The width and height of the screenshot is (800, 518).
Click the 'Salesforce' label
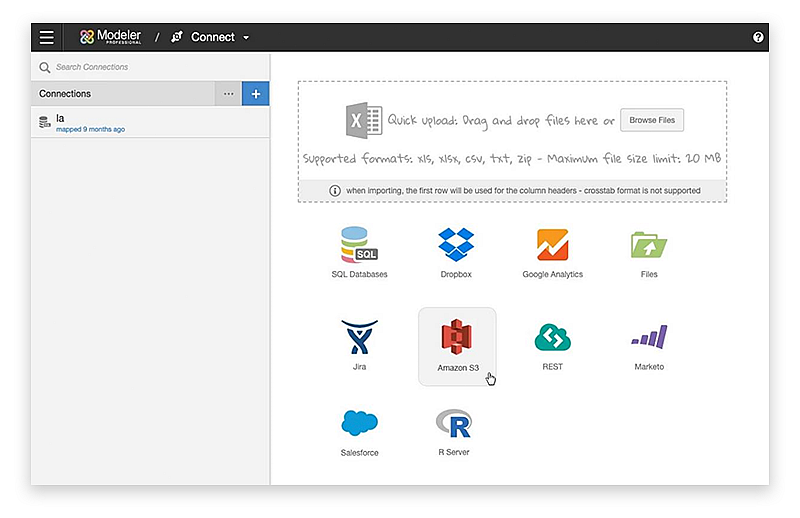click(359, 453)
